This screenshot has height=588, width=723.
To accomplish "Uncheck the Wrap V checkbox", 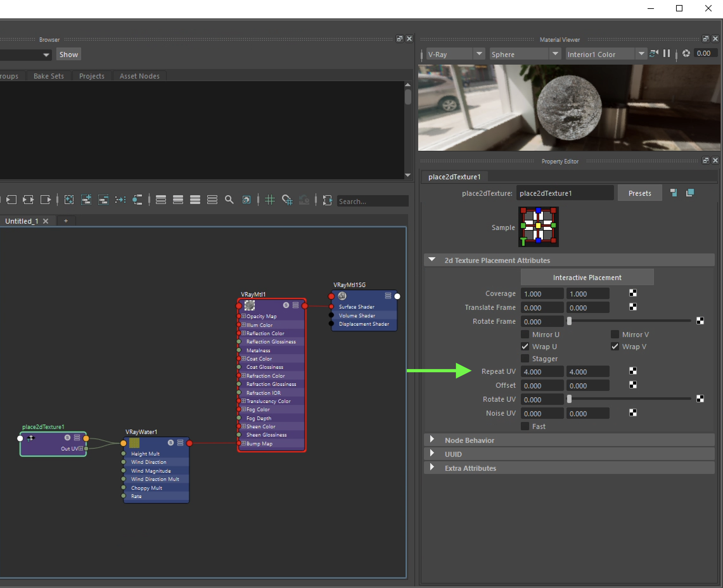I will pyautogui.click(x=615, y=347).
